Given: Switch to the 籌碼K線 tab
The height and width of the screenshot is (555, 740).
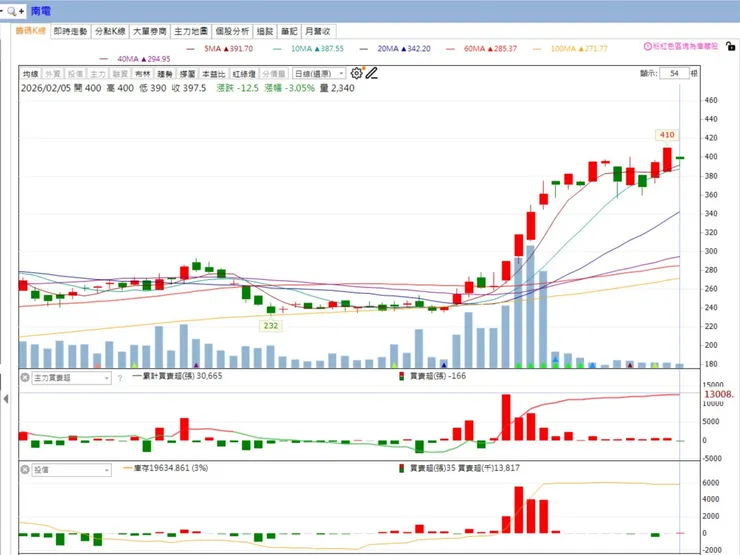Looking at the screenshot, I should tap(31, 31).
